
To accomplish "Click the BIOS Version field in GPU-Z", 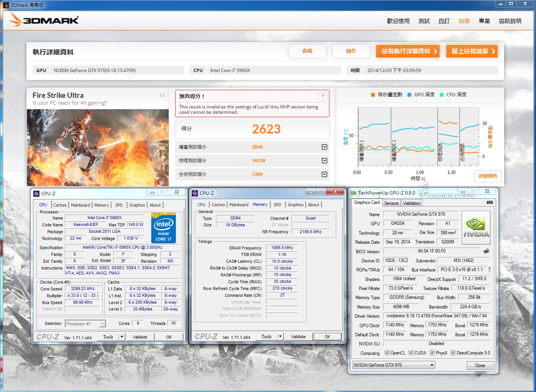I will [432, 251].
